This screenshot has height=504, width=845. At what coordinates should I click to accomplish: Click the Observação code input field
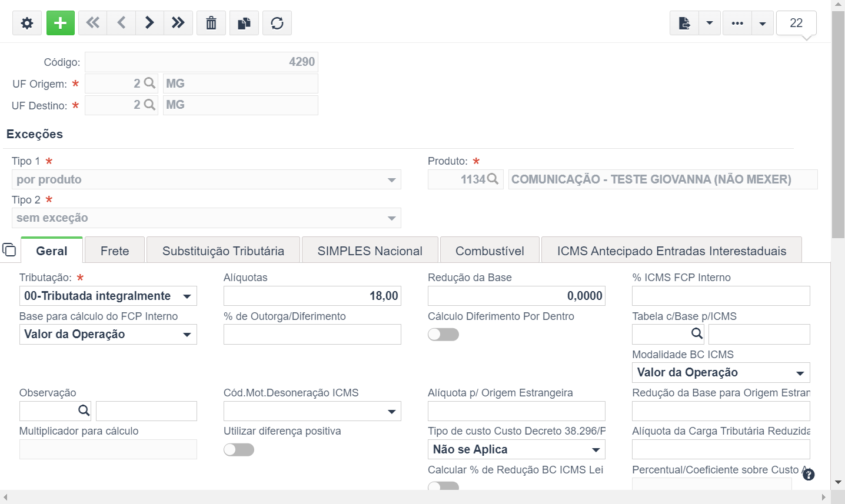tap(48, 411)
